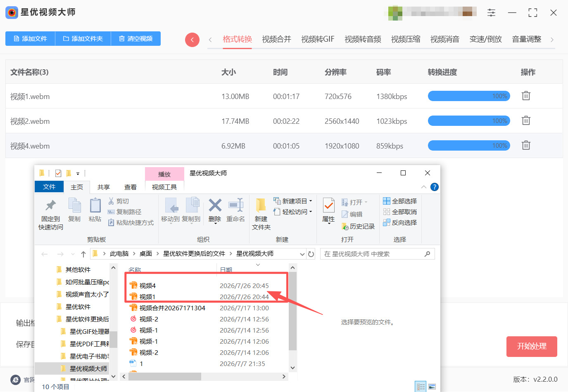Image resolution: width=568 pixels, height=392 pixels.
Task: Click the Copy icon in Explorer ribbon
Action: [74, 210]
